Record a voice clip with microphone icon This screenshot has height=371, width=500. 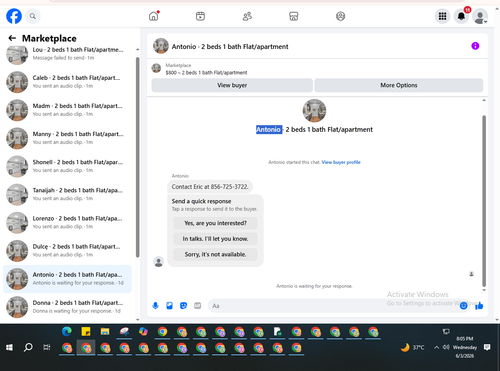(x=155, y=306)
